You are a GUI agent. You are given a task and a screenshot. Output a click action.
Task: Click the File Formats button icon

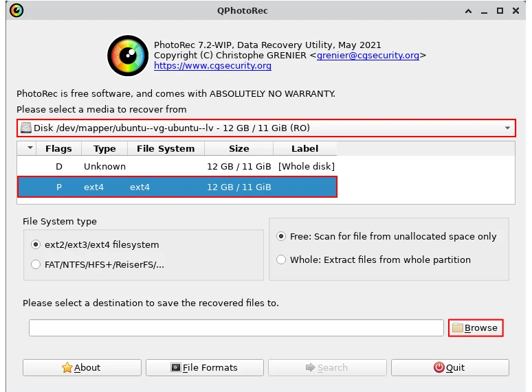(176, 368)
